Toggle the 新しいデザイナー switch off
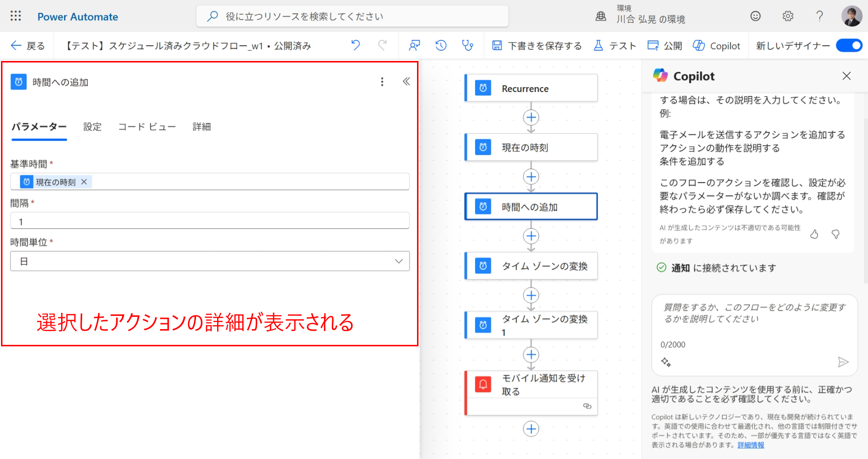868x459 pixels. pyautogui.click(x=849, y=46)
